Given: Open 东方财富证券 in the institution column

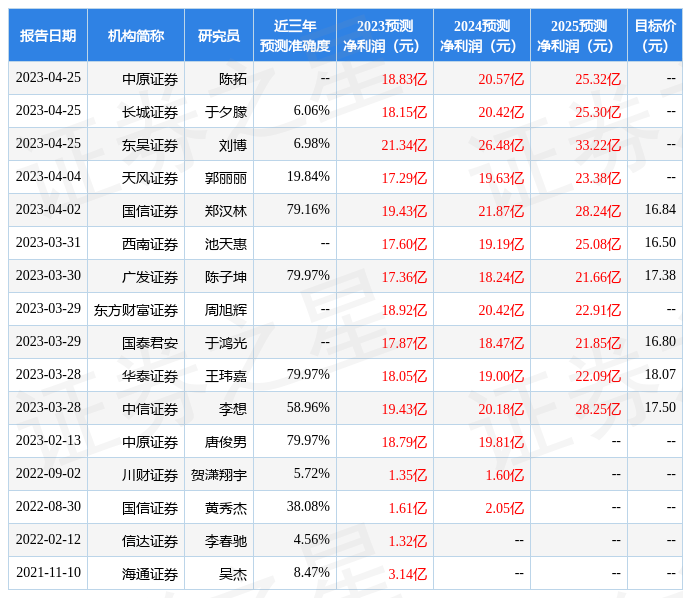Looking at the screenshot, I should coord(136,310).
